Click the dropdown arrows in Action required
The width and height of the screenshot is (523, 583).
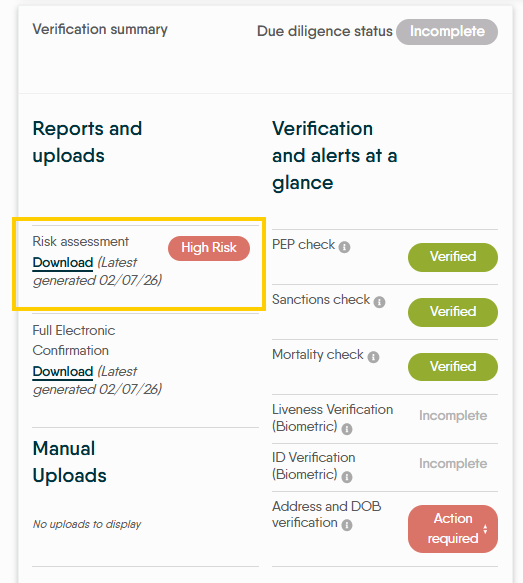coord(485,529)
